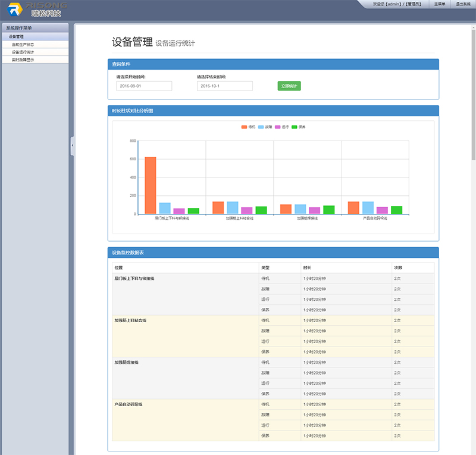The height and width of the screenshot is (455, 476).
Task: Click the 位置 column header
Action: click(x=186, y=268)
